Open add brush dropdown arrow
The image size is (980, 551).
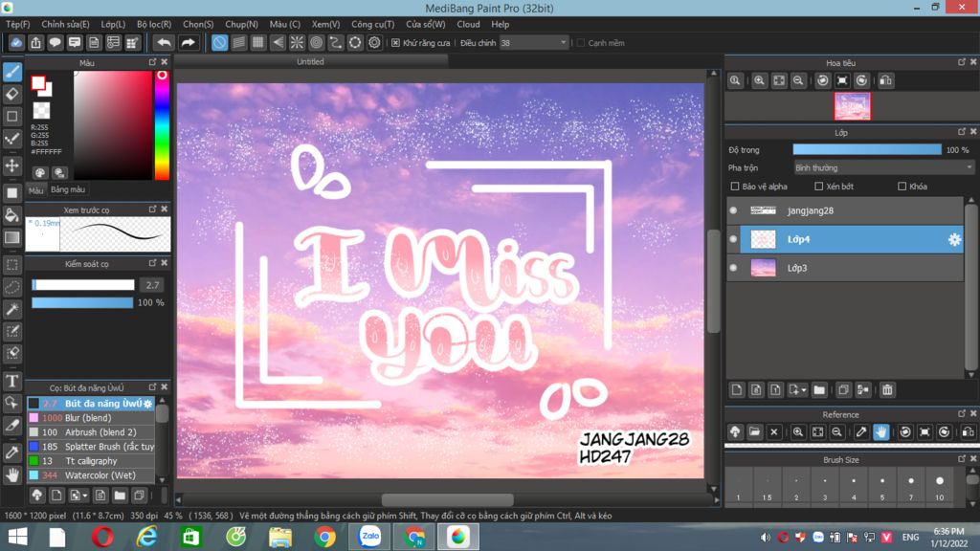tap(85, 496)
